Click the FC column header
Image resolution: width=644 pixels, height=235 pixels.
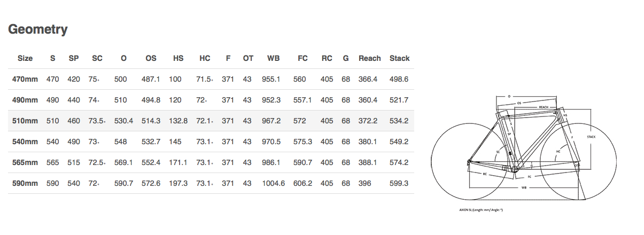(302, 58)
